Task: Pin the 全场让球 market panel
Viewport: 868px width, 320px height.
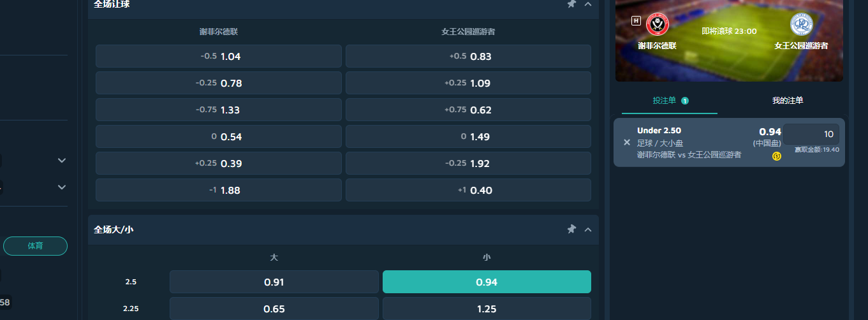Action: coord(572,4)
